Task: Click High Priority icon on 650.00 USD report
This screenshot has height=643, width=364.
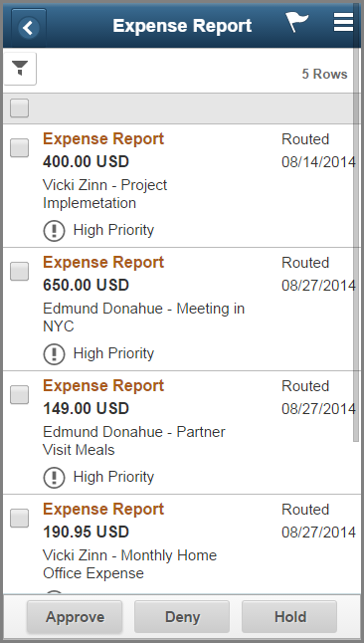Action: coord(54,354)
